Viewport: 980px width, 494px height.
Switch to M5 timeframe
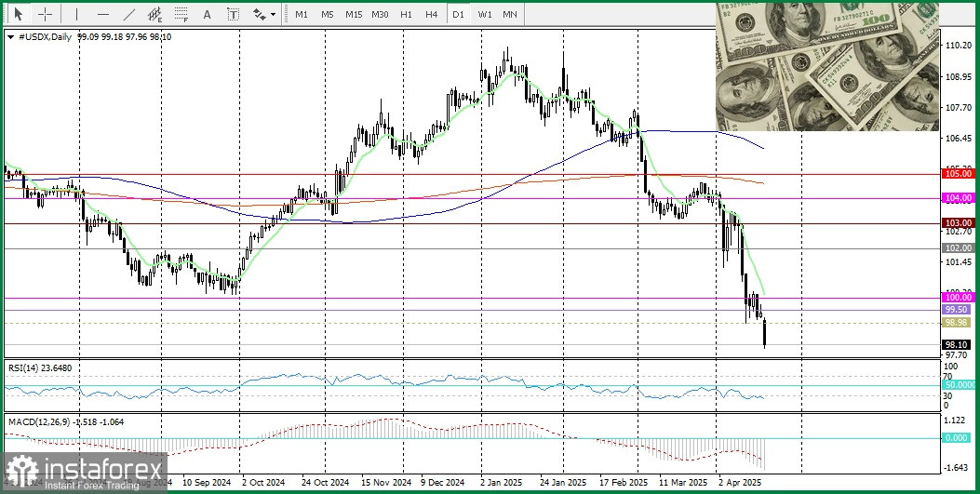tap(328, 14)
